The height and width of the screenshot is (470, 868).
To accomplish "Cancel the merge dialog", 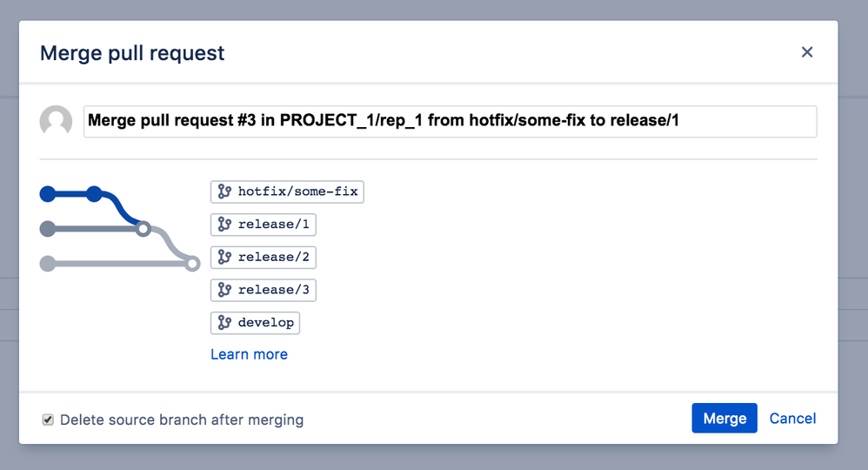I will coord(792,419).
